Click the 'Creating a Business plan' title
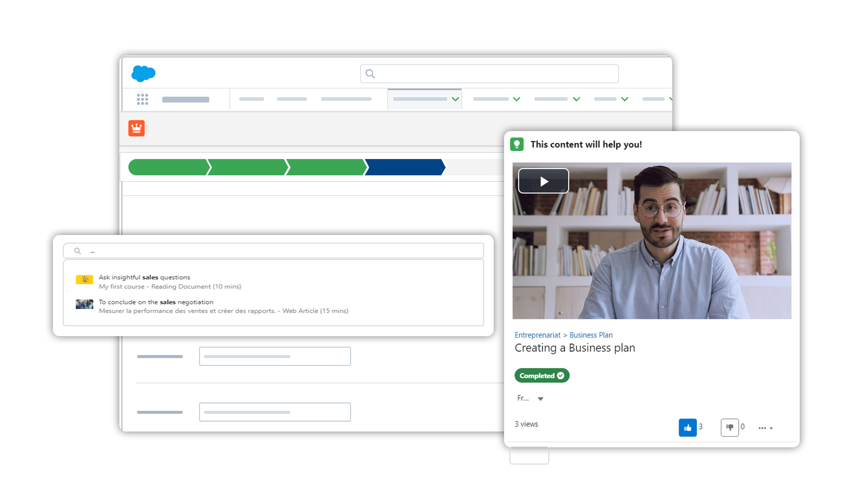868x488 pixels. coord(575,348)
